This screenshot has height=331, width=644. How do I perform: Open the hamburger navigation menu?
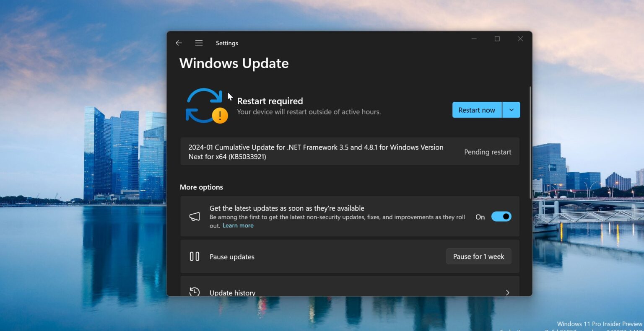click(199, 43)
